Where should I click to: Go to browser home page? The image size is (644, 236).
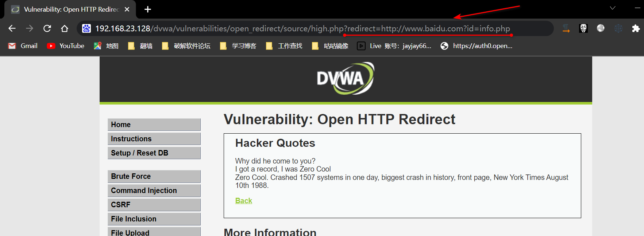coord(65,28)
